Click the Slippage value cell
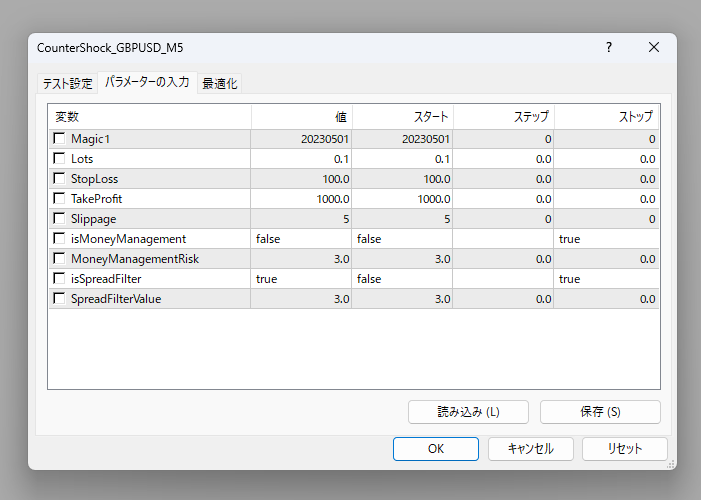 pyautogui.click(x=300, y=219)
